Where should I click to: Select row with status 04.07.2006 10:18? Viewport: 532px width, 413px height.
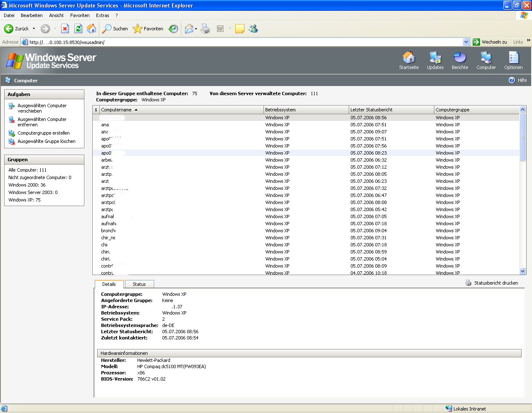[306, 273]
